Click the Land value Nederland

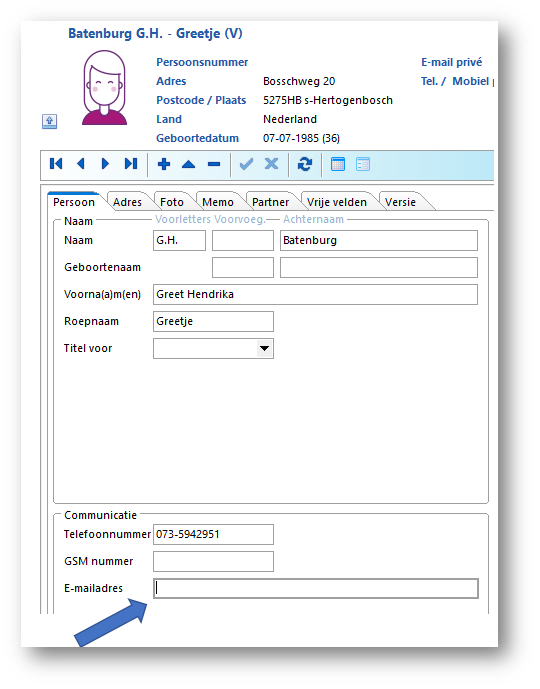(290, 119)
